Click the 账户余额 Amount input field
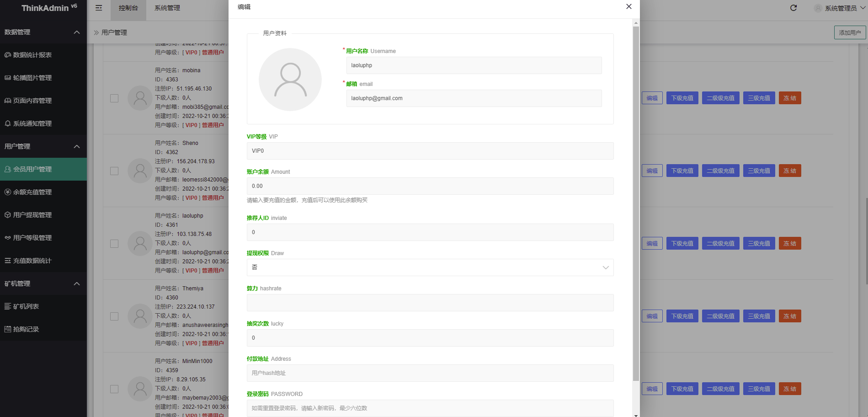 point(430,186)
